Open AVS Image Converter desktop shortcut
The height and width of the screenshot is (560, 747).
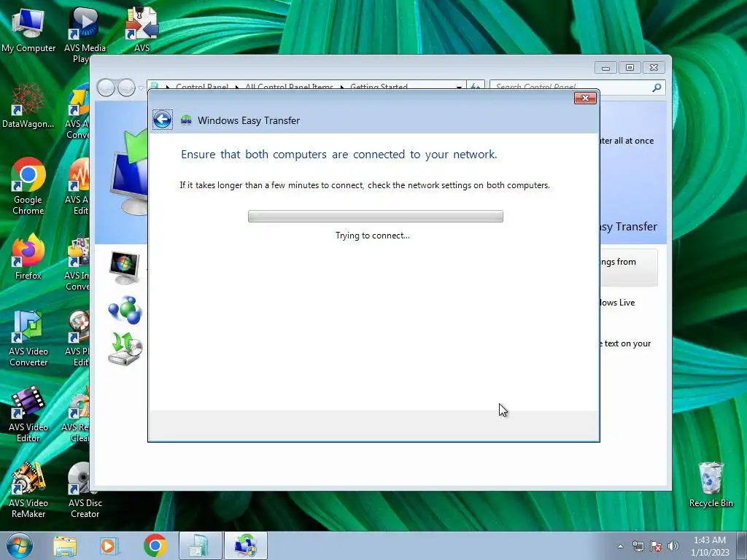78,262
